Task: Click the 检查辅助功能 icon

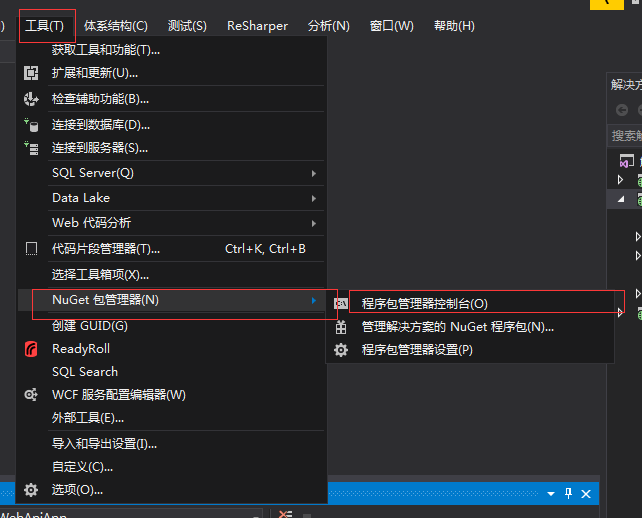Action: click(31, 99)
